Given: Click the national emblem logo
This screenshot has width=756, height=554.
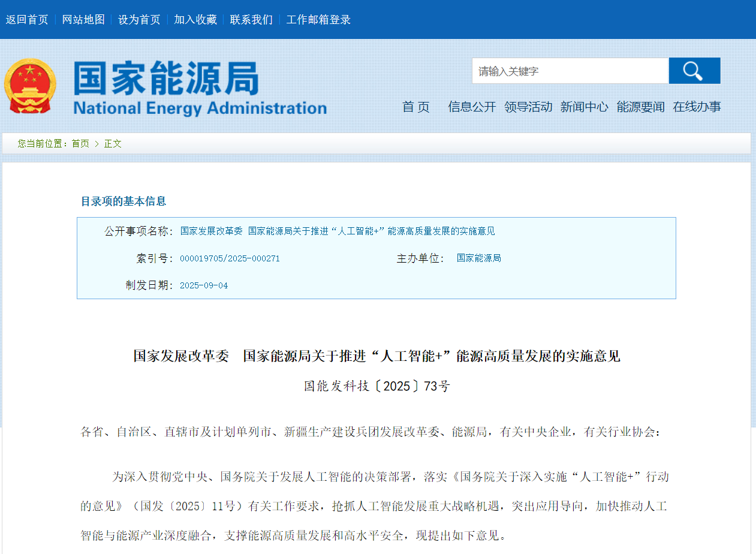Looking at the screenshot, I should (31, 86).
